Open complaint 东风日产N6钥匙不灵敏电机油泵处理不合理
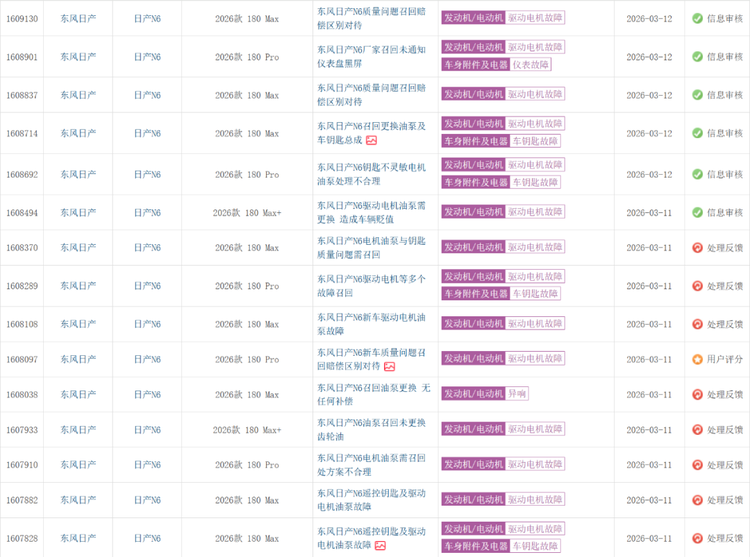The height and width of the screenshot is (557, 750). point(371,174)
